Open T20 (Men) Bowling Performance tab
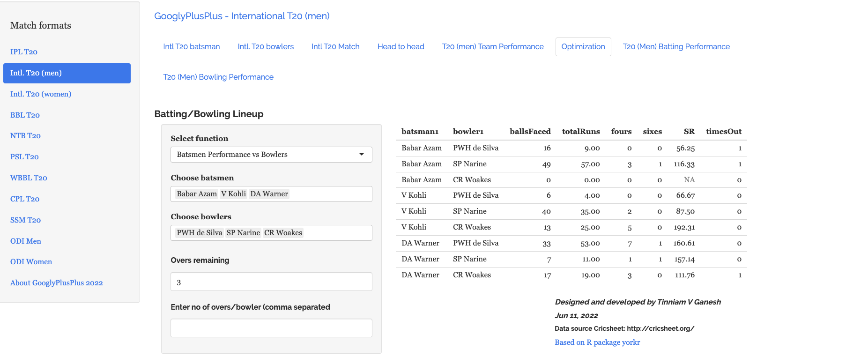 click(x=218, y=77)
